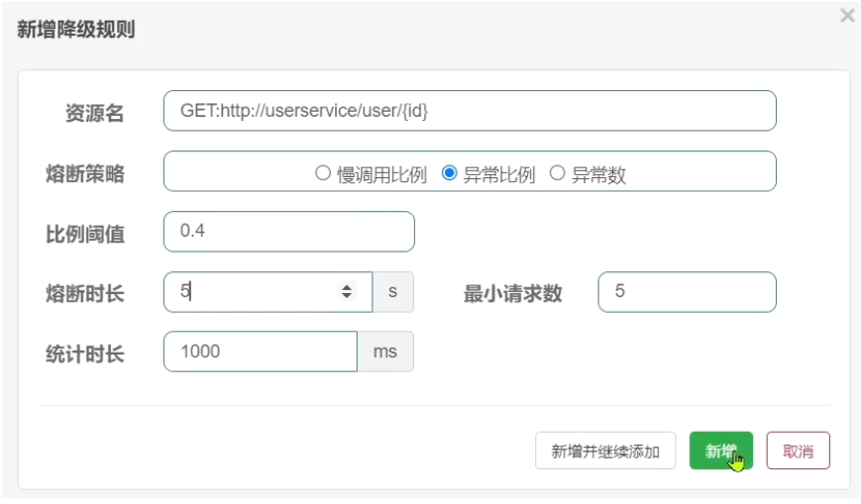Image resolution: width=861 pixels, height=504 pixels.
Task: Focus the 资源名 text input box
Action: (470, 111)
